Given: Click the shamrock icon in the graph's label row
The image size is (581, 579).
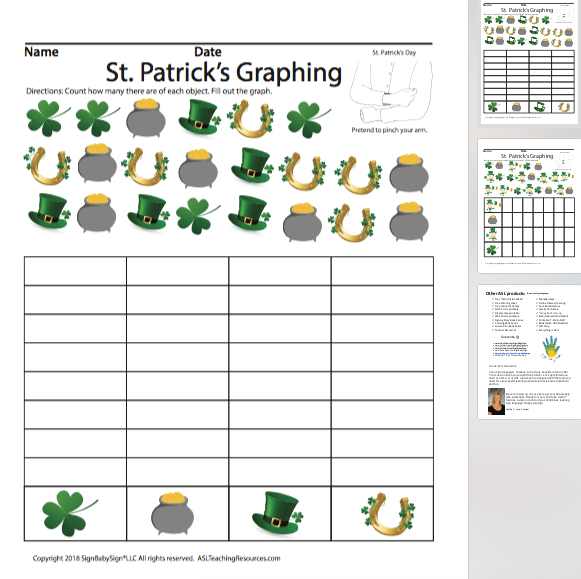Looking at the screenshot, I should click(70, 513).
